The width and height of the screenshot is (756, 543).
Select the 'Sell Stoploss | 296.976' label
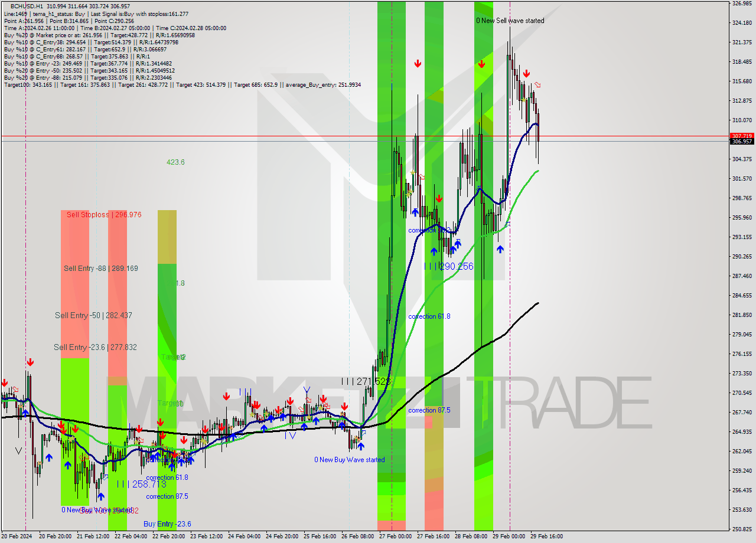pos(104,215)
